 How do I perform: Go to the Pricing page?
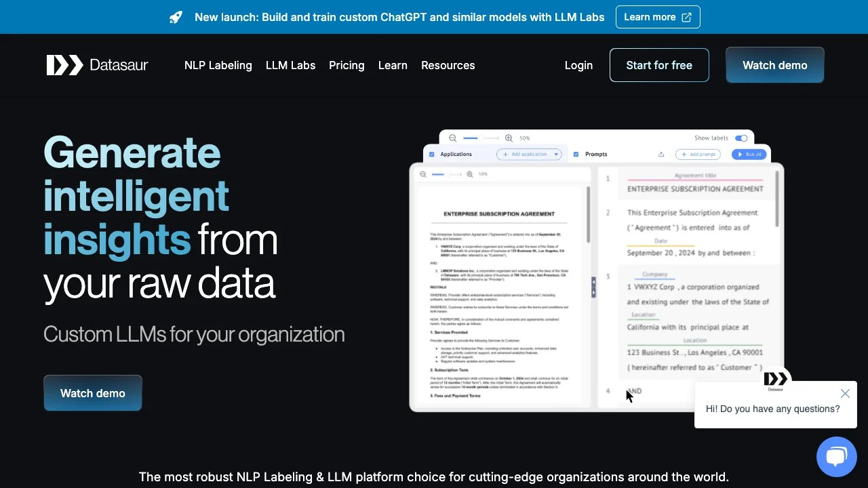tap(347, 65)
